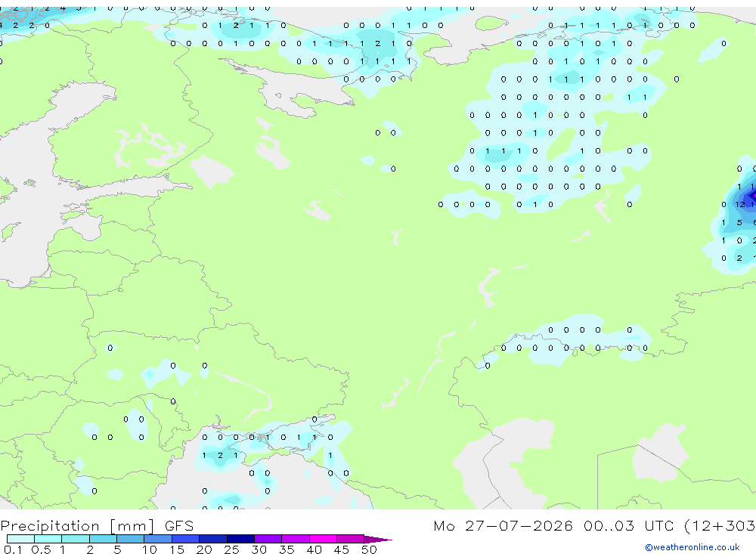Click the legend scale label '0.5'
Viewport: 756px width, 554px height.
(41, 549)
